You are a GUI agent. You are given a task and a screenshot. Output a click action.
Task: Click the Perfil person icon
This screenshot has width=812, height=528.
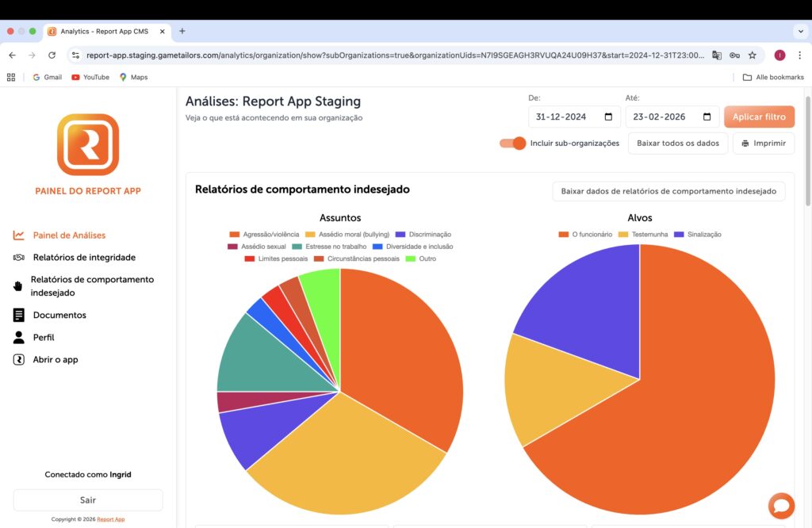[x=19, y=337]
